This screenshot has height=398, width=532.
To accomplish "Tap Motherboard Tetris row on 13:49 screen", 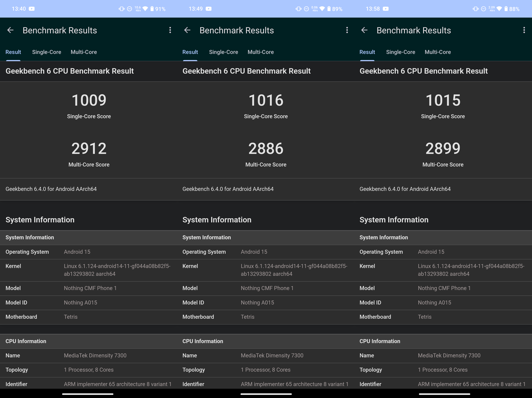I will tap(247, 317).
